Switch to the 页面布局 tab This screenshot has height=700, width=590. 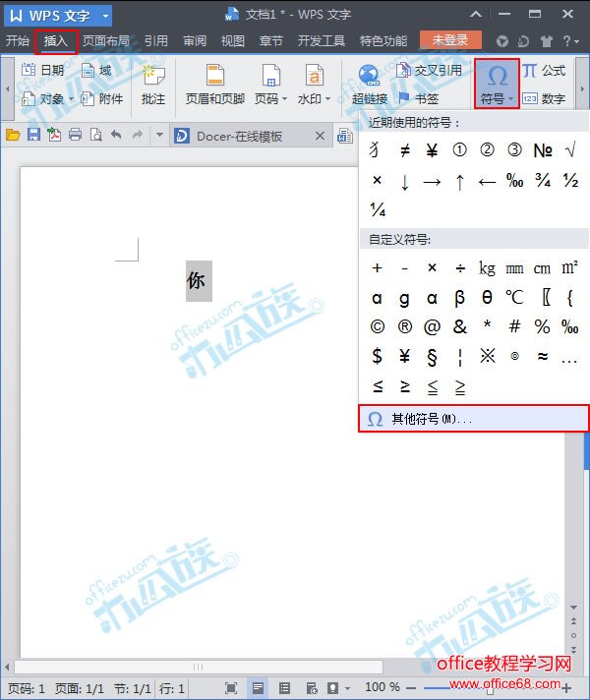coord(106,41)
